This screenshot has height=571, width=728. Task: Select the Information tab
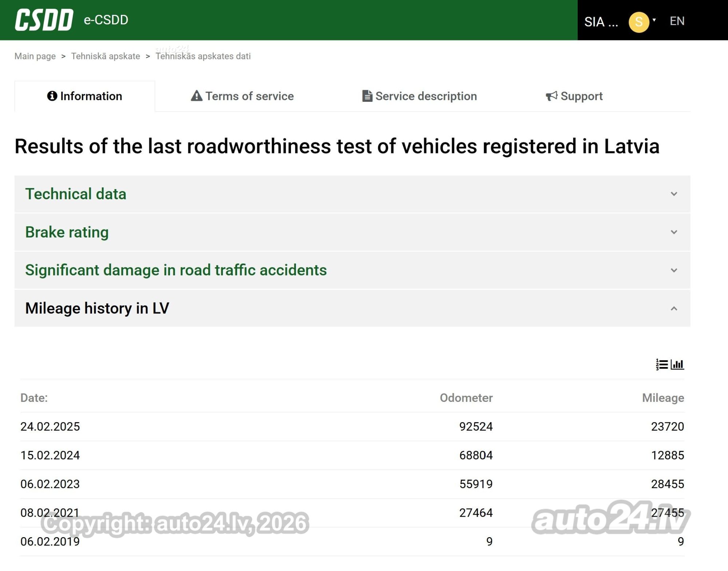click(85, 96)
